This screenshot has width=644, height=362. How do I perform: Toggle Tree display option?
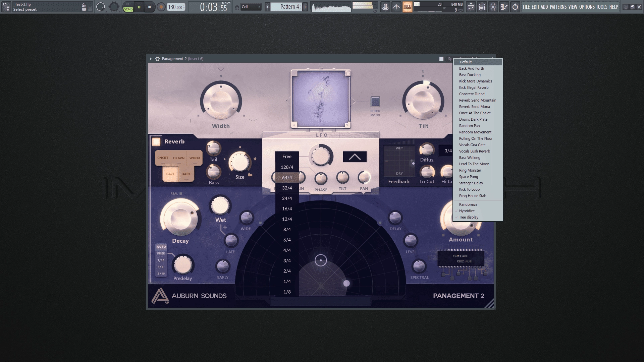point(478,217)
